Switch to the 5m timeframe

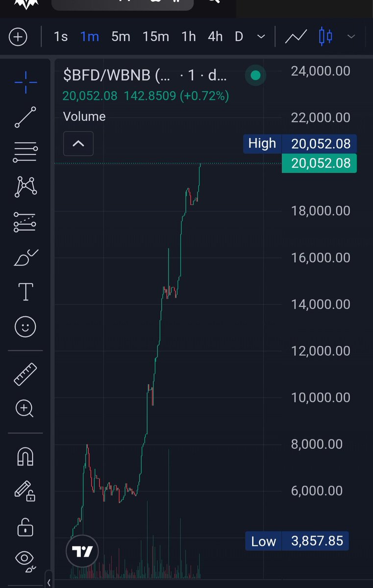(x=121, y=37)
